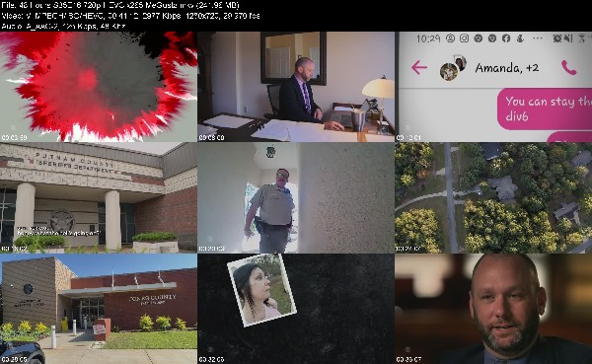592x364 pixels.
Task: Select the subtitle caption on the Putnam County frame
Action: click(58, 231)
